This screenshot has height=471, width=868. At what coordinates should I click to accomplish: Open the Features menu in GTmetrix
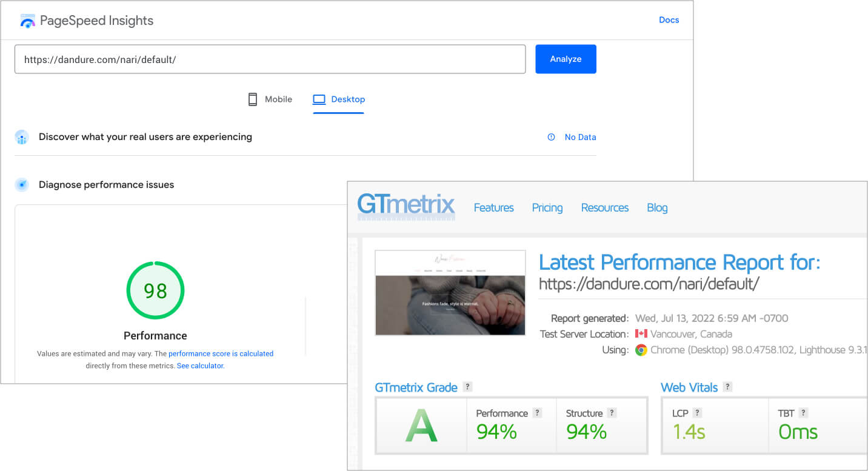[494, 208]
